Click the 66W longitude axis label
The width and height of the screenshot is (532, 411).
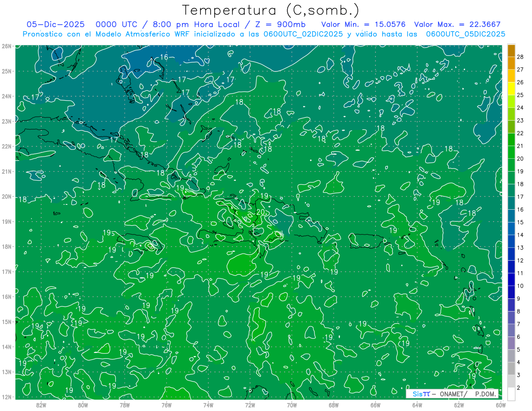point(376,405)
